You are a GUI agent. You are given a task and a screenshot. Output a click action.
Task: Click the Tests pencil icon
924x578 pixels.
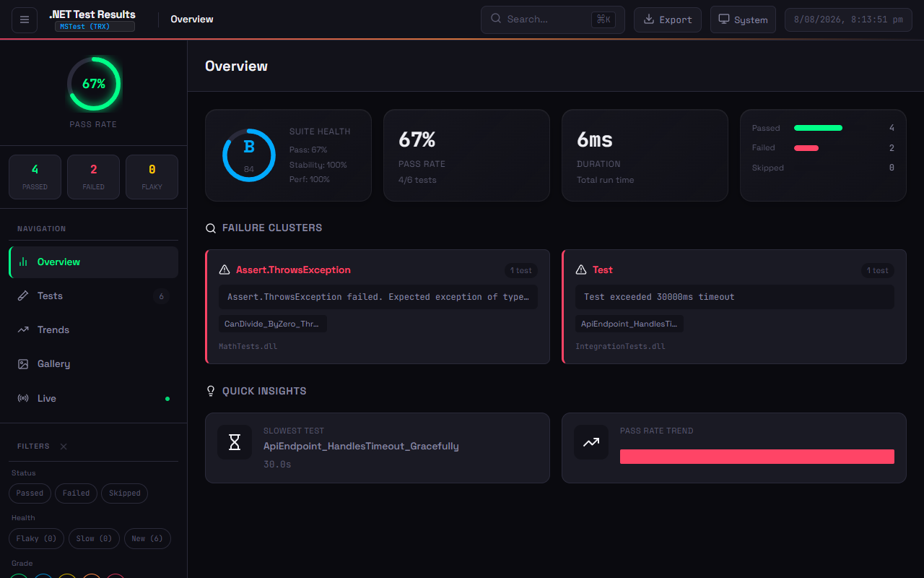[23, 296]
